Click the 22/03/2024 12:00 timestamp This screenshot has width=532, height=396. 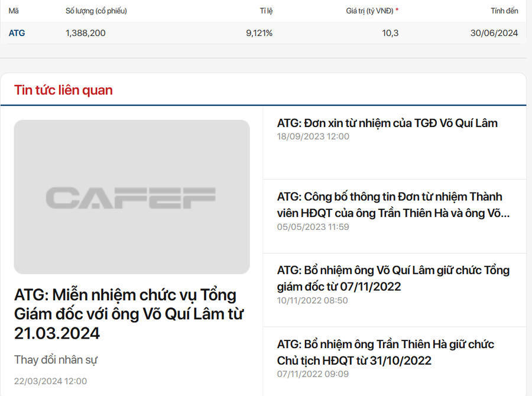point(50,381)
